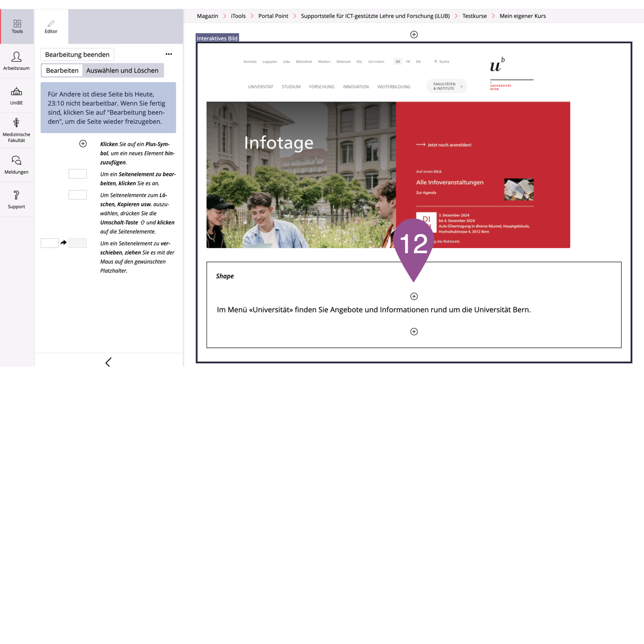Open the three-dot more options menu
This screenshot has width=644, height=644.
point(169,54)
